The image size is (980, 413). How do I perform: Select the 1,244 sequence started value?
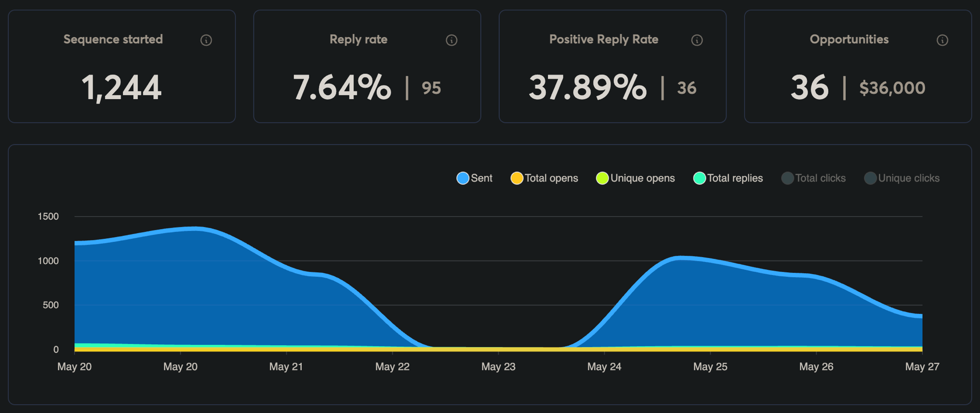coord(122,88)
